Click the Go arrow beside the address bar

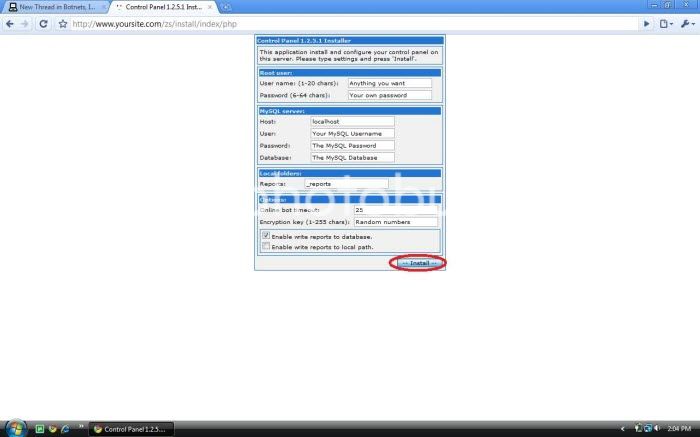click(x=647, y=23)
